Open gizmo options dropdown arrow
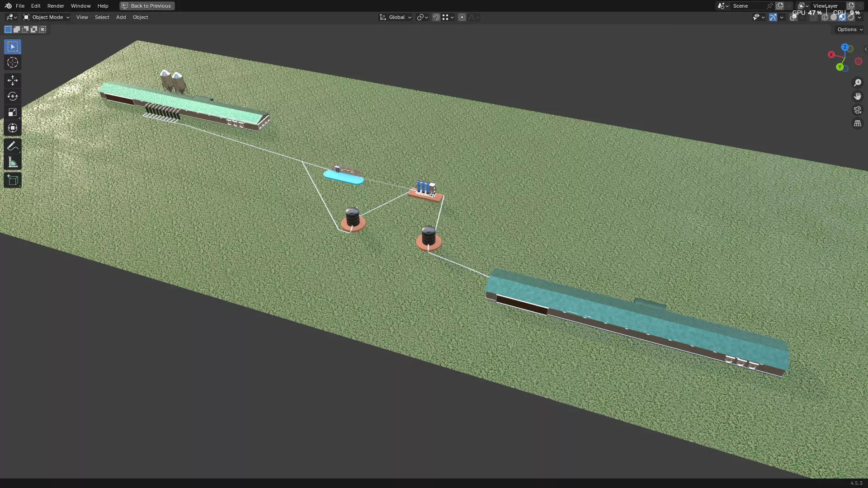This screenshot has height=488, width=868. tap(782, 17)
